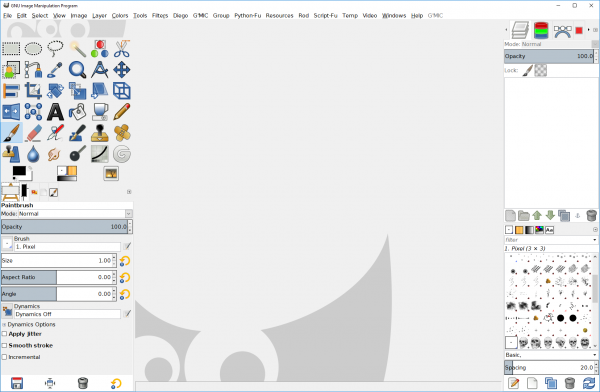Enable the Apply Jitter checkbox

[5, 334]
